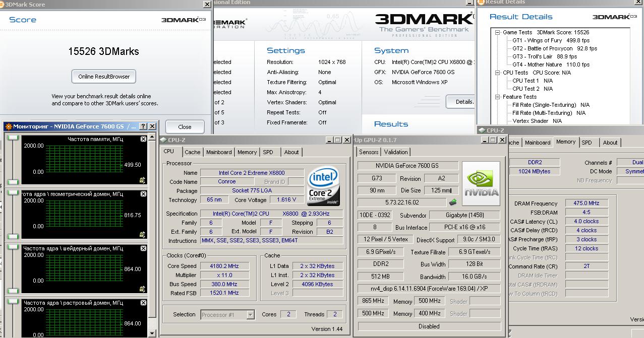The height and width of the screenshot is (338, 644).
Task: Open the Mainboard tab in front CPU-Z
Action: [x=219, y=152]
